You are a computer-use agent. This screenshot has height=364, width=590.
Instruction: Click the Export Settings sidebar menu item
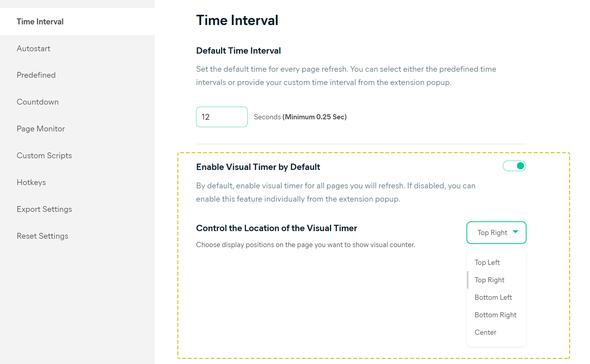click(x=44, y=209)
